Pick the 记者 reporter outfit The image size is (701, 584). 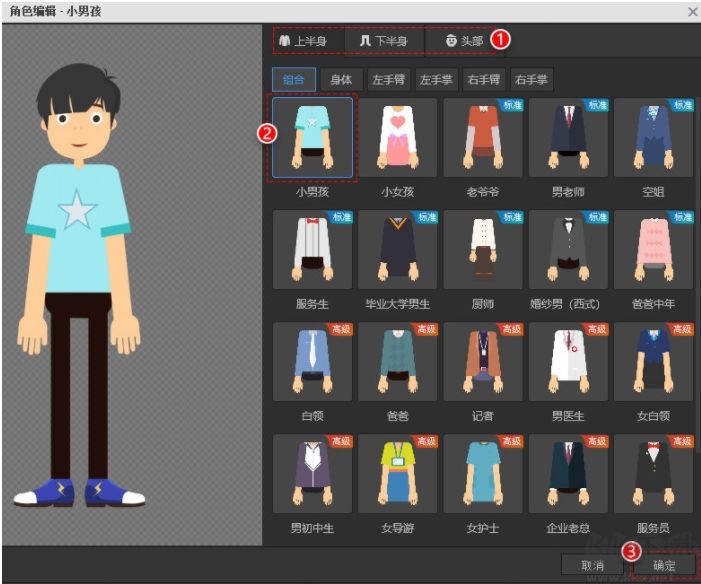[x=482, y=361]
